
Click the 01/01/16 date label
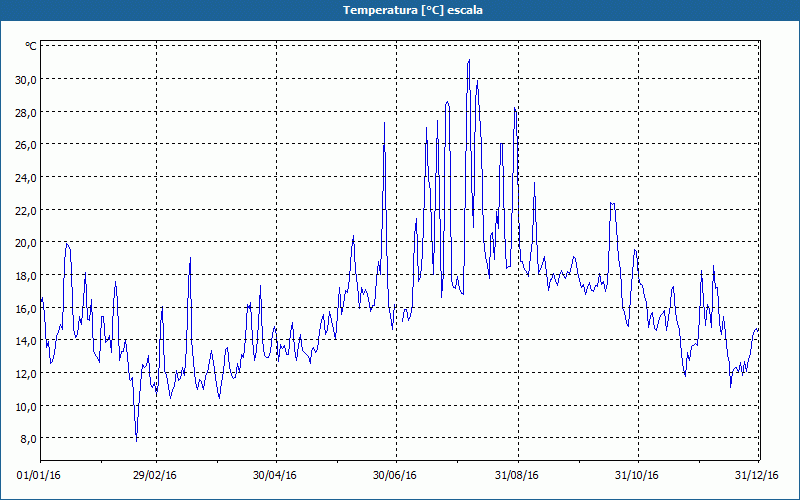(39, 476)
